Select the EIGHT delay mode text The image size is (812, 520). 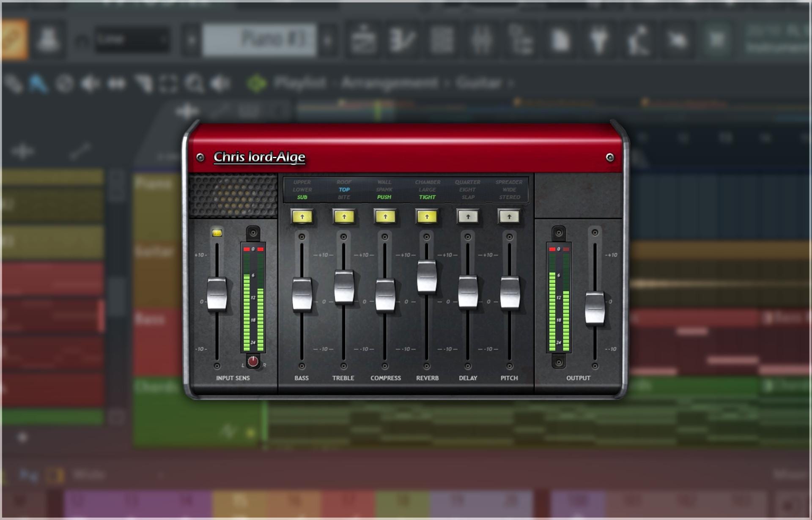(467, 189)
